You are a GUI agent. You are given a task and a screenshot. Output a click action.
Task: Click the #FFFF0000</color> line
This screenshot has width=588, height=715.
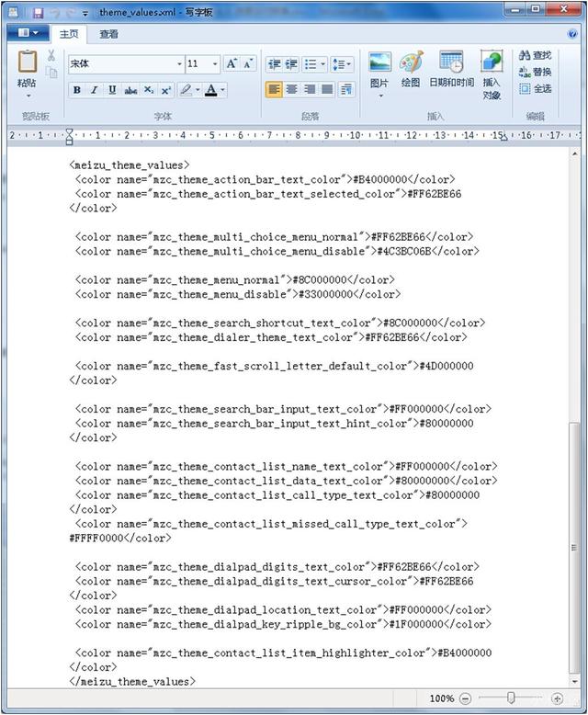(x=120, y=538)
